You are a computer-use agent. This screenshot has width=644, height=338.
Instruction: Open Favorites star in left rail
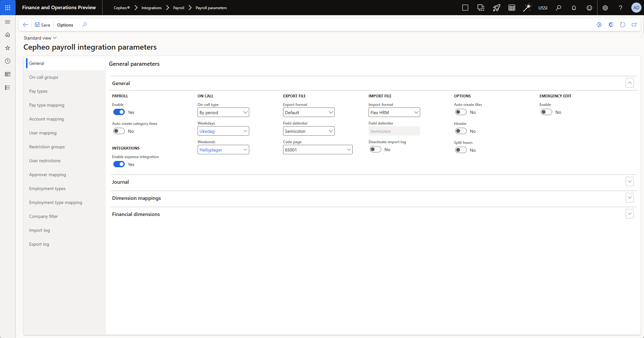click(8, 48)
